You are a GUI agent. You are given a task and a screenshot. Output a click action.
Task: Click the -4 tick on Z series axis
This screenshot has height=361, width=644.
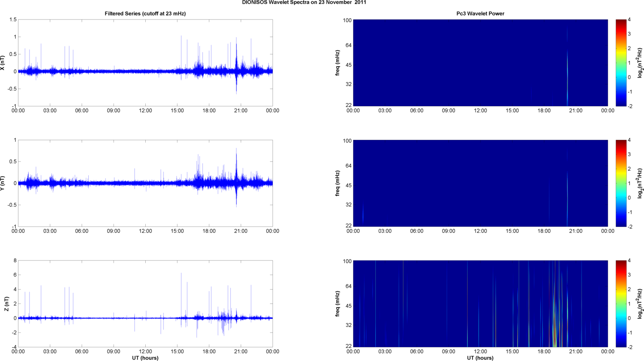point(14,347)
